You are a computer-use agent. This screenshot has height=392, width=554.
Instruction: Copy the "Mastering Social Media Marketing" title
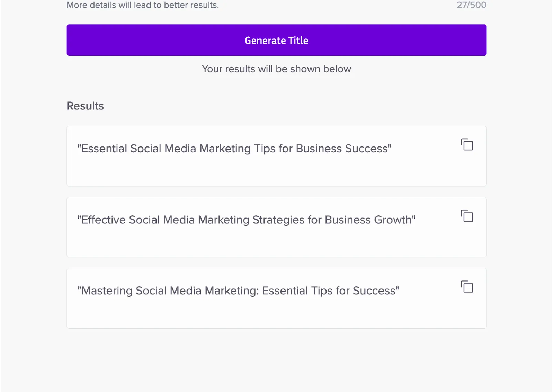(467, 287)
